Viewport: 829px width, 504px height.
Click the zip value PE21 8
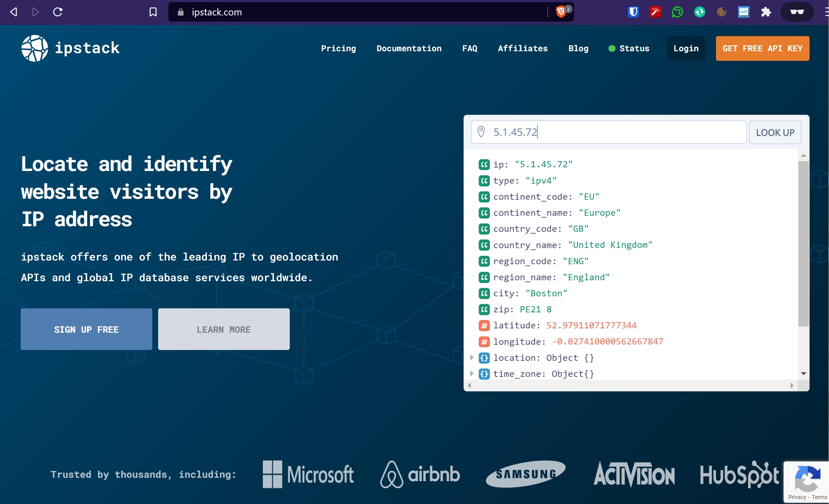click(x=535, y=309)
